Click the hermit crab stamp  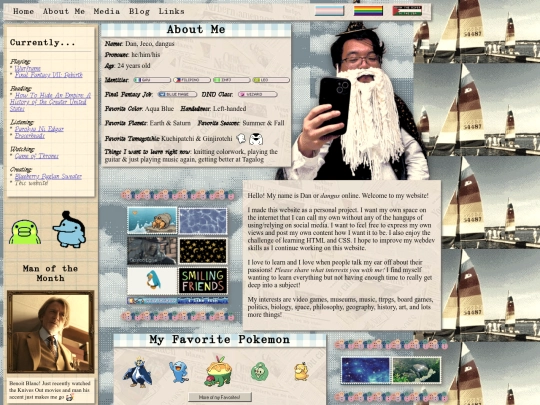tap(152, 220)
